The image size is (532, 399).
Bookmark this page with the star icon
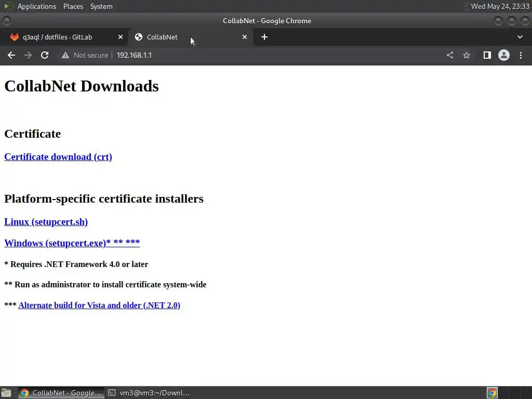[x=467, y=55]
